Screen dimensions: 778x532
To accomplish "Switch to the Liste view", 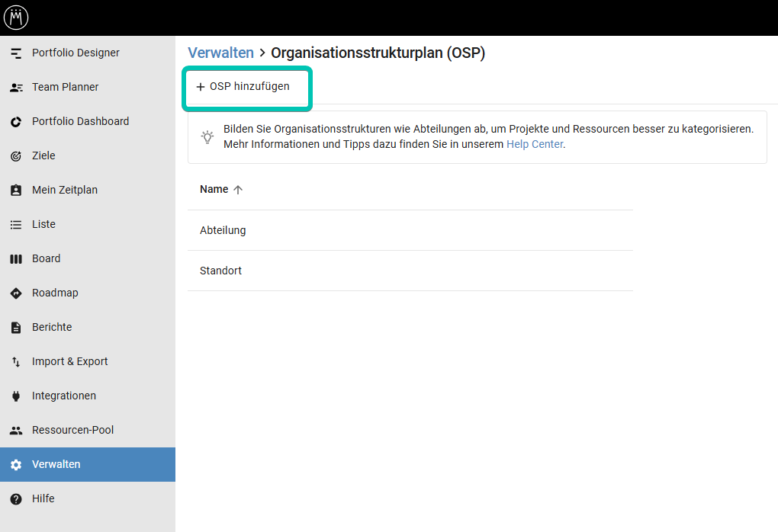I will [87, 224].
